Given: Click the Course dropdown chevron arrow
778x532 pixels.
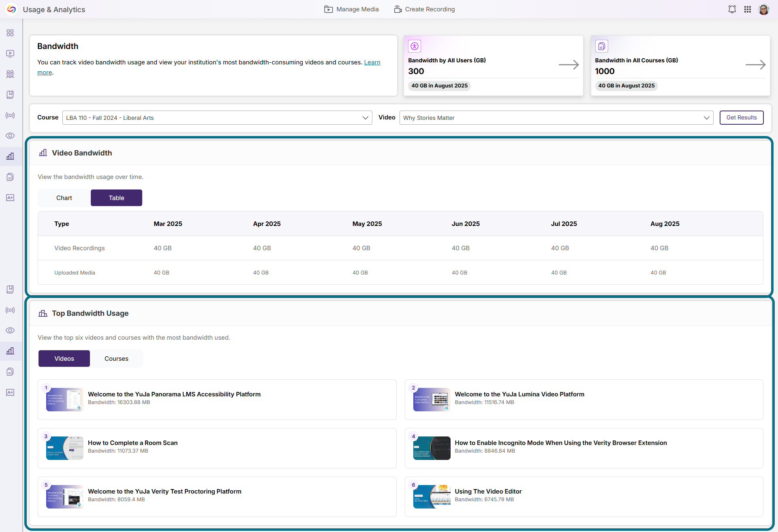Looking at the screenshot, I should click(365, 118).
